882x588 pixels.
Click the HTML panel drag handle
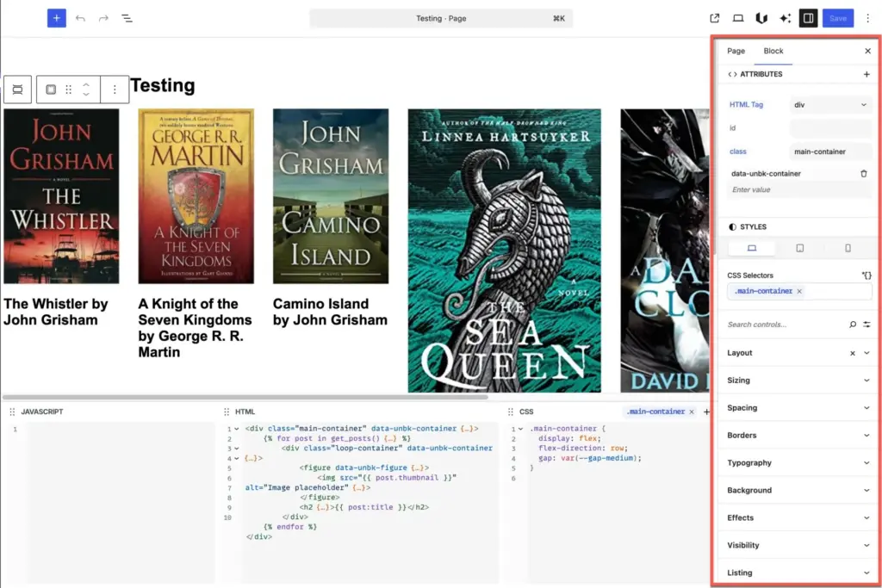coord(227,412)
